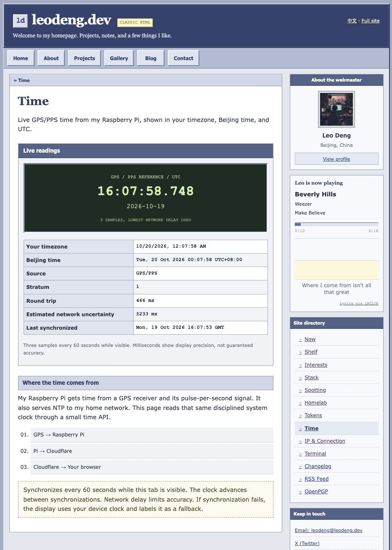Click the Round trip value 466 ms
This screenshot has width=392, height=550.
tap(145, 301)
